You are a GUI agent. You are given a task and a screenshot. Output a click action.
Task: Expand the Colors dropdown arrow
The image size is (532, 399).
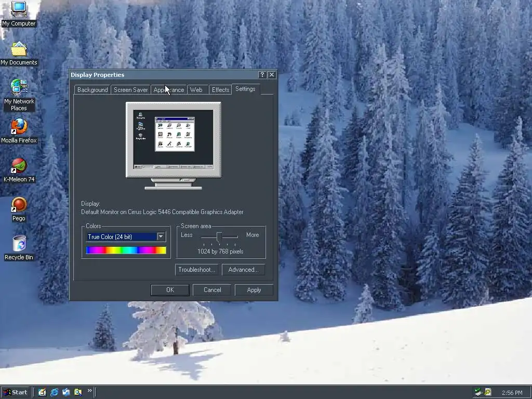pos(161,236)
